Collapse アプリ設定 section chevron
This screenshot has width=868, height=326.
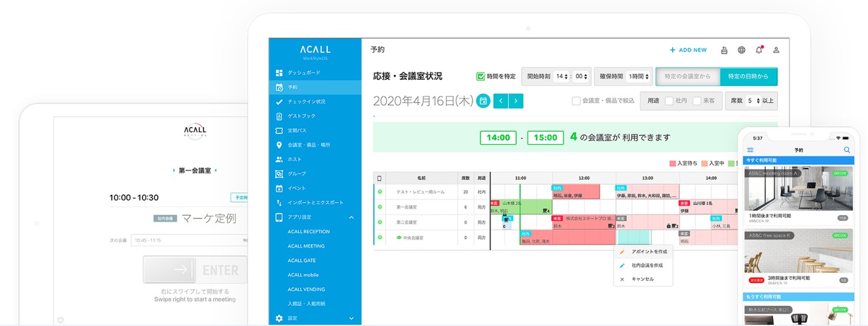351,217
